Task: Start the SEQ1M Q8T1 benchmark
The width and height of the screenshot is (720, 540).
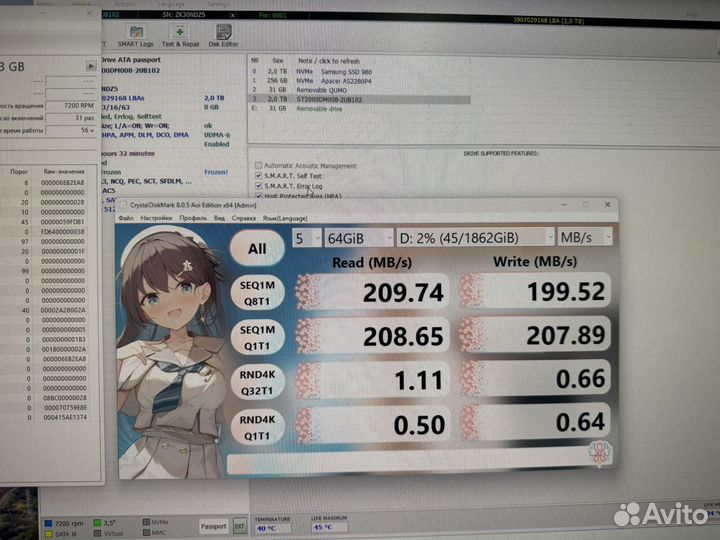Action: pyautogui.click(x=257, y=293)
